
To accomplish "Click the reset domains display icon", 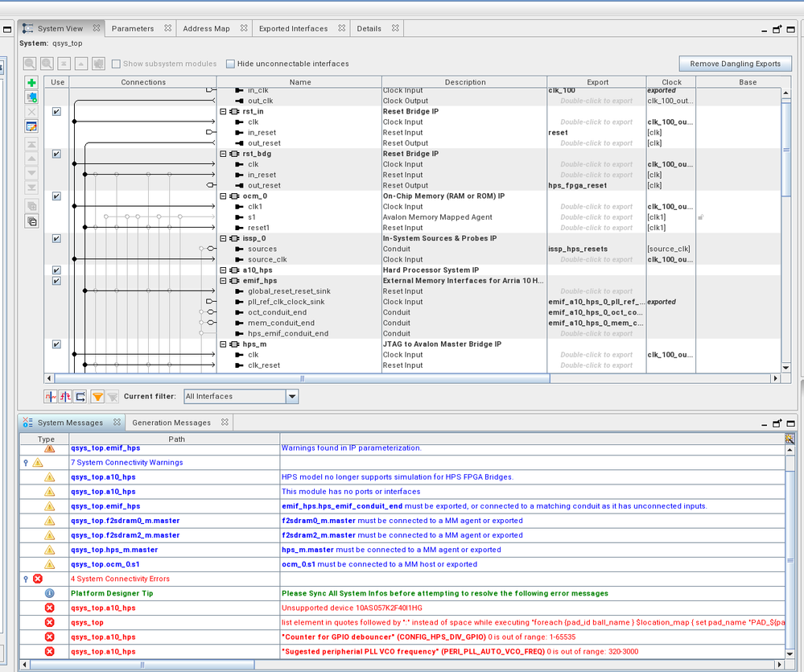I will pos(65,396).
